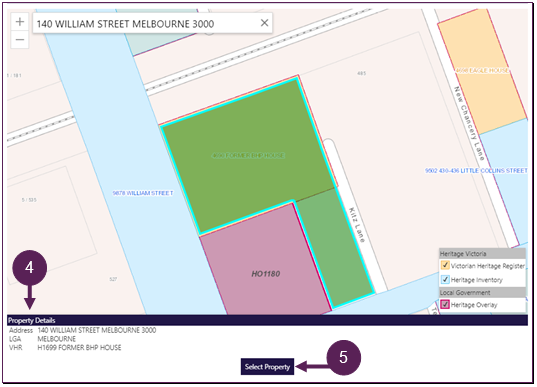Clear the address search with the X
The width and height of the screenshot is (537, 387).
tap(264, 23)
